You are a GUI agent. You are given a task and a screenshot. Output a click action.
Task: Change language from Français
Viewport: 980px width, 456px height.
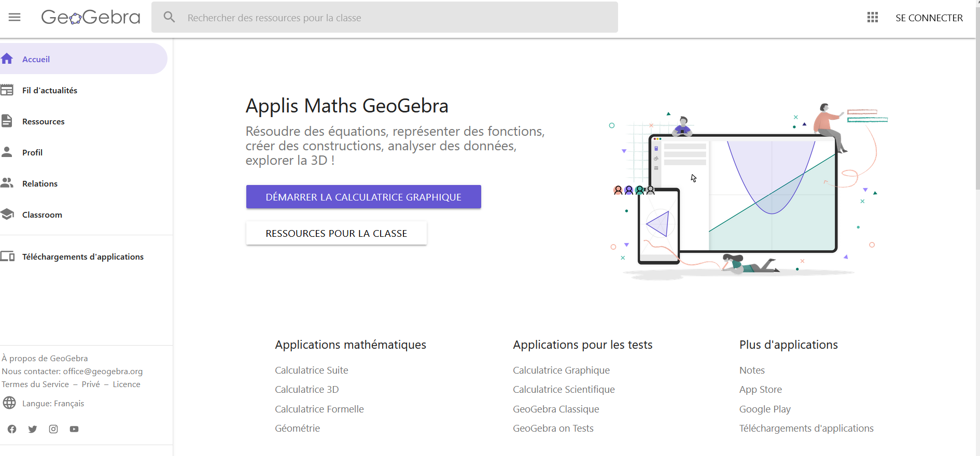click(53, 404)
